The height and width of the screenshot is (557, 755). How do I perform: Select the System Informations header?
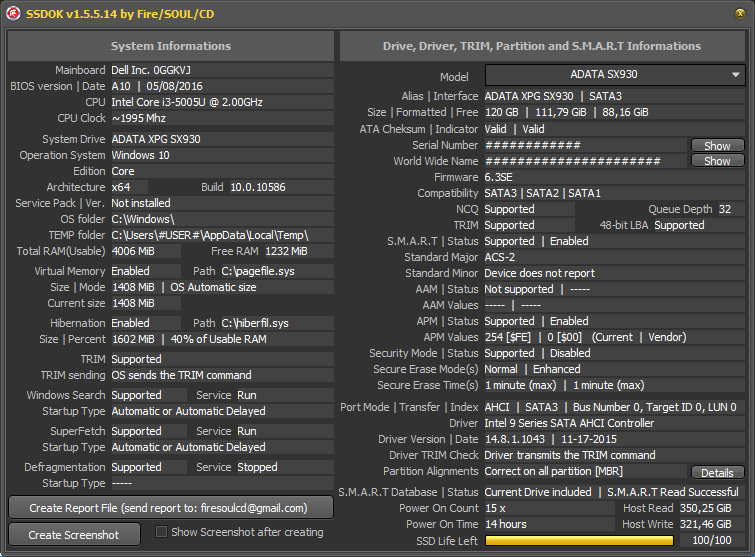171,46
